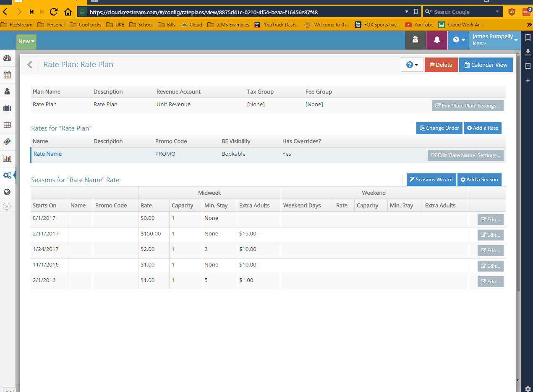Launch the Seasons Wizard
This screenshot has width=533, height=392.
pos(431,180)
